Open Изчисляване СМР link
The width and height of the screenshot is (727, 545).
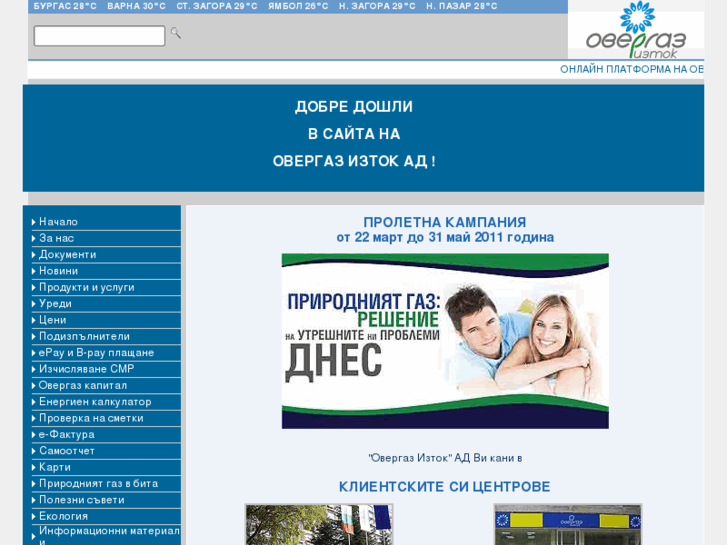pos(87,369)
